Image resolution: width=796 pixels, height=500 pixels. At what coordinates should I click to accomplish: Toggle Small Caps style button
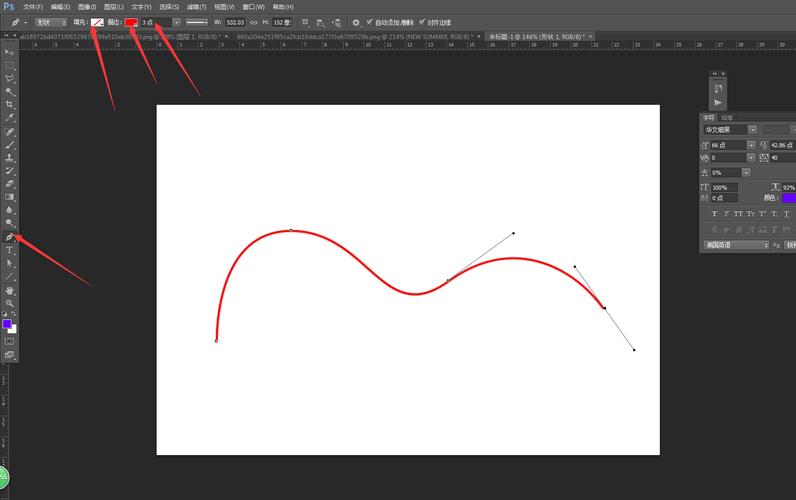(750, 214)
